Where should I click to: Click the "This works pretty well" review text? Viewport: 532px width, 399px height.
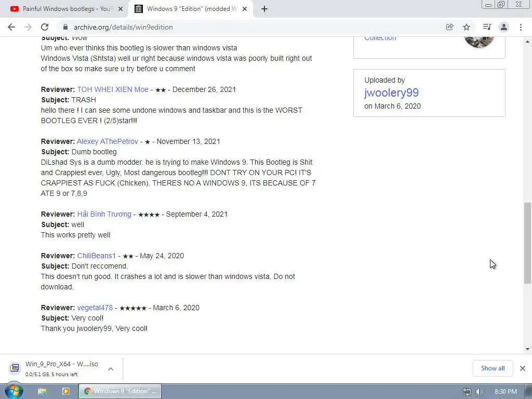tap(76, 235)
